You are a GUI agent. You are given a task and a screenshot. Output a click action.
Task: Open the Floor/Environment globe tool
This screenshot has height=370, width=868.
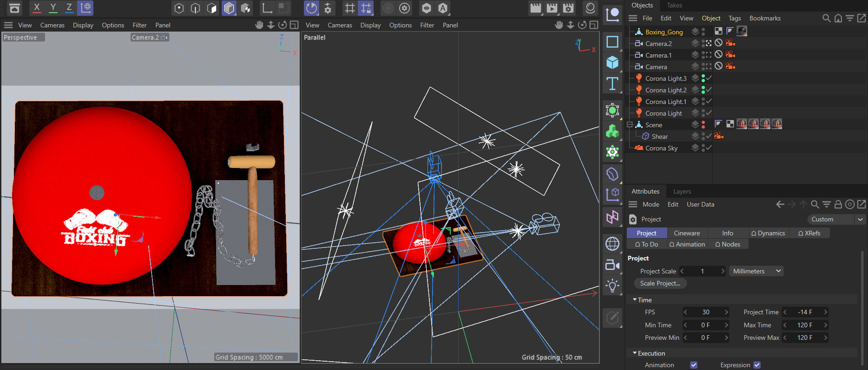pos(612,244)
